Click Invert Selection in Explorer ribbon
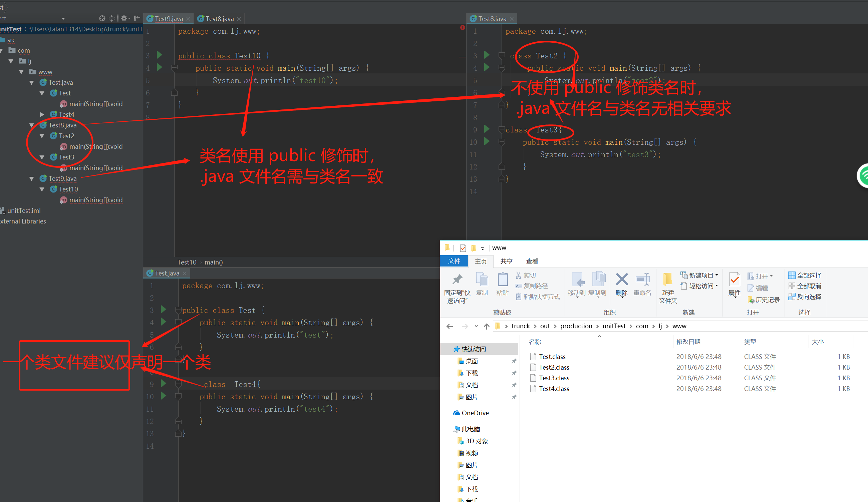The width and height of the screenshot is (868, 502). coord(805,297)
